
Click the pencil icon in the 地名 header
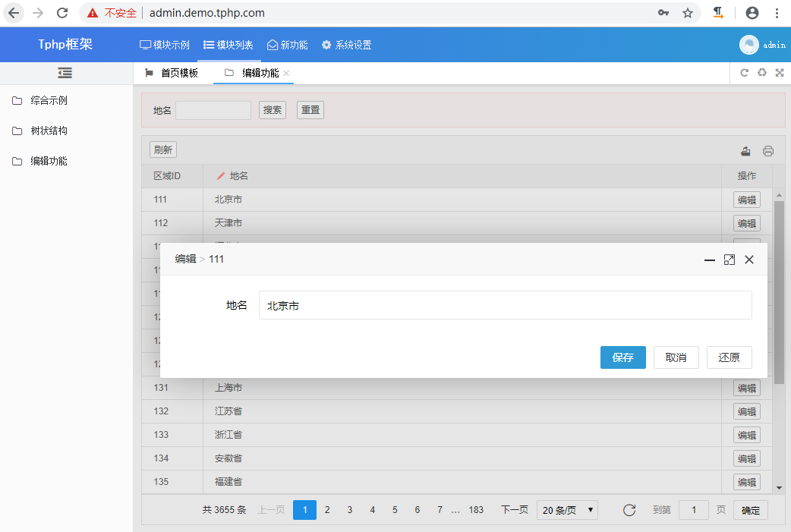[x=220, y=176]
